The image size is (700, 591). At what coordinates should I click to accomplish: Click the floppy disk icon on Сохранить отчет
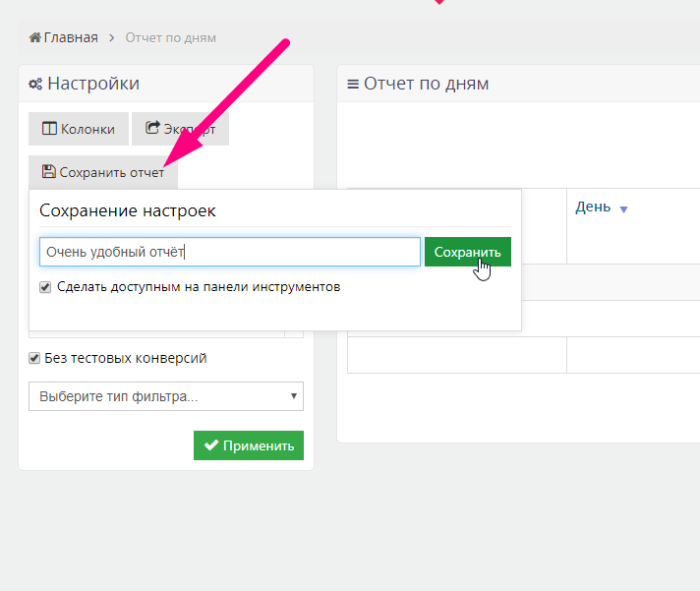pyautogui.click(x=48, y=171)
